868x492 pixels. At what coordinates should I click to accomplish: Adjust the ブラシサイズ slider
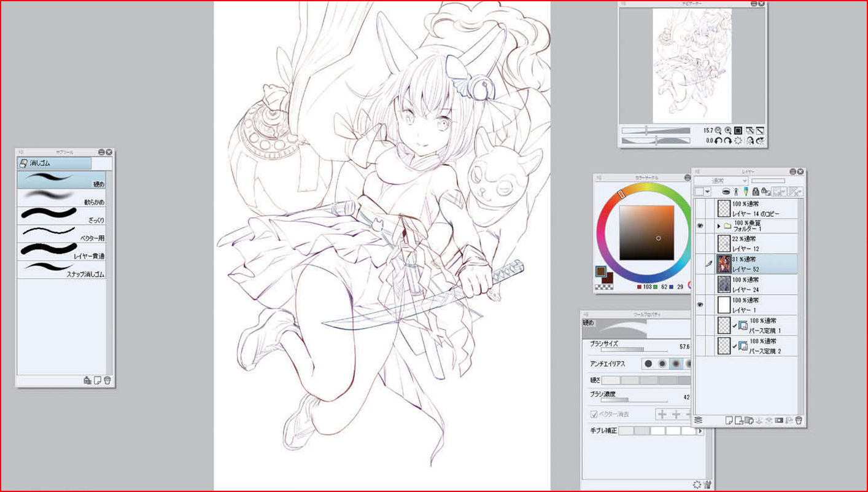[x=634, y=350]
